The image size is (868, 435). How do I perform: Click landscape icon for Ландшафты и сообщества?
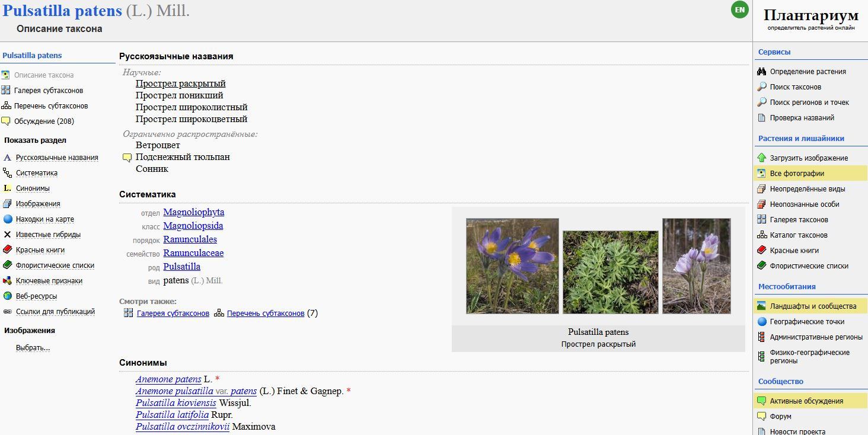tap(762, 306)
